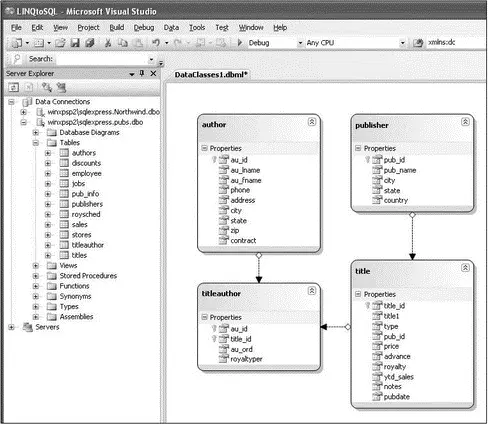
Task: Select the Assemblies folder
Action: click(x=76, y=317)
